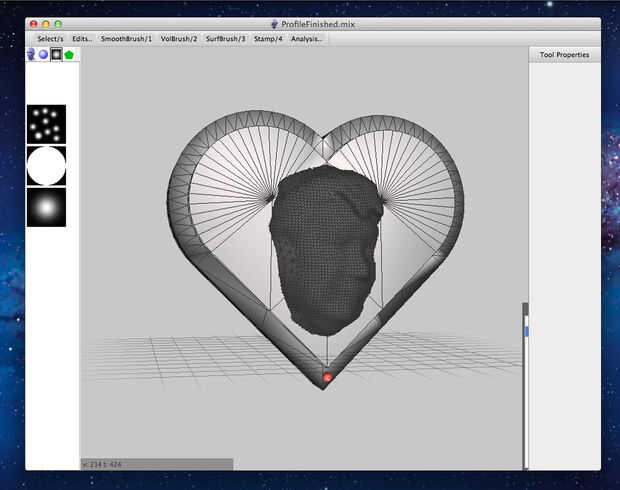Open the Edits menu
Screen dimensions: 620x490
click(82, 39)
